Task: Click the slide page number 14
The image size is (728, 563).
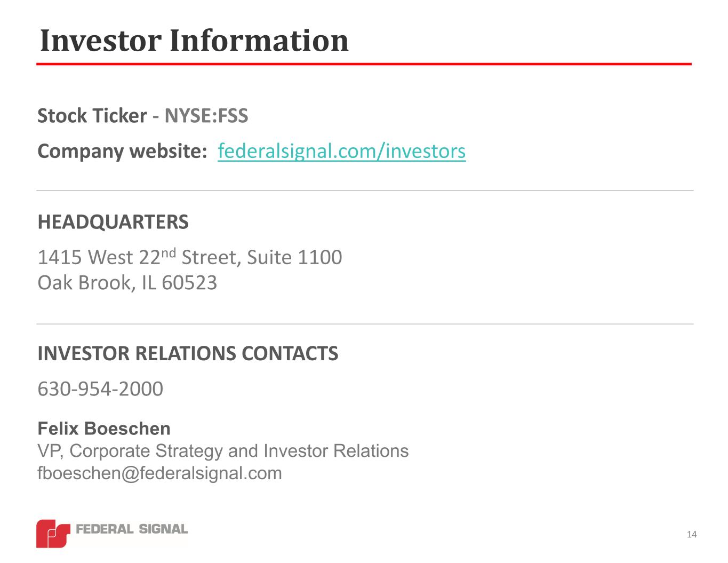Action: tap(692, 535)
